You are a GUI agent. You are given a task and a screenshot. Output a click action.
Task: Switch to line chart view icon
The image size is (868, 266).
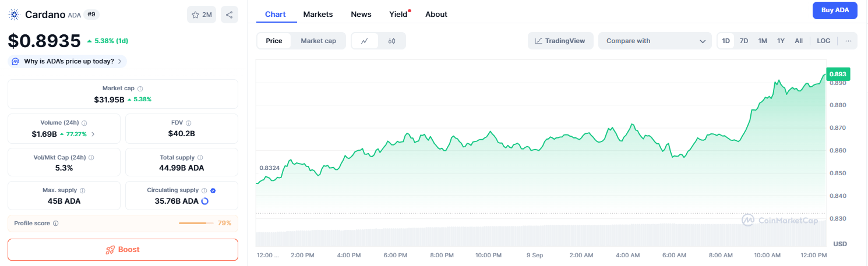pos(365,41)
